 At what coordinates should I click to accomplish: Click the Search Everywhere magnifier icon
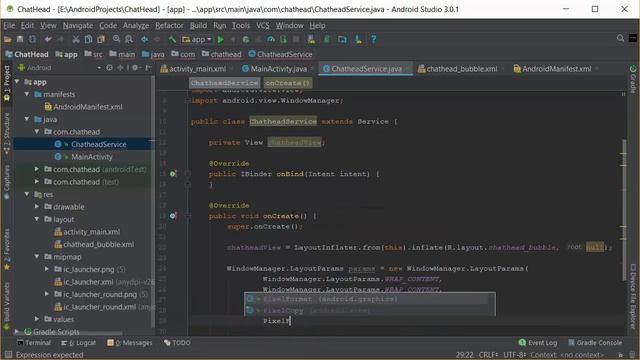[620, 38]
